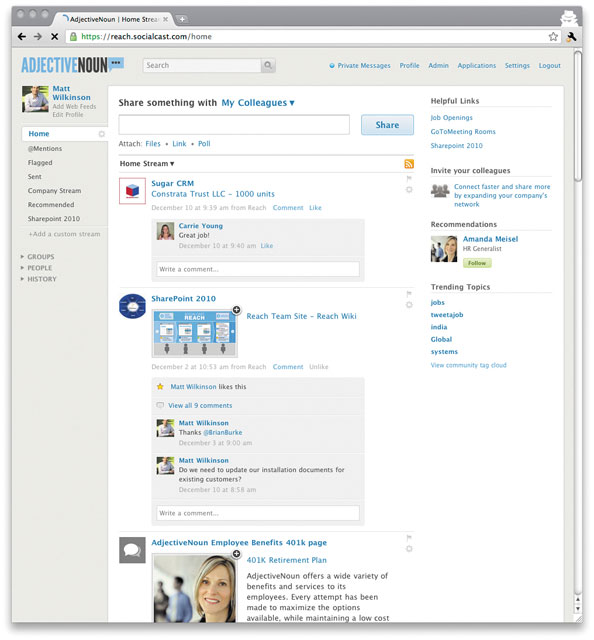Open the Company Stream
Viewport: 594px width, 640px height.
pos(54,191)
